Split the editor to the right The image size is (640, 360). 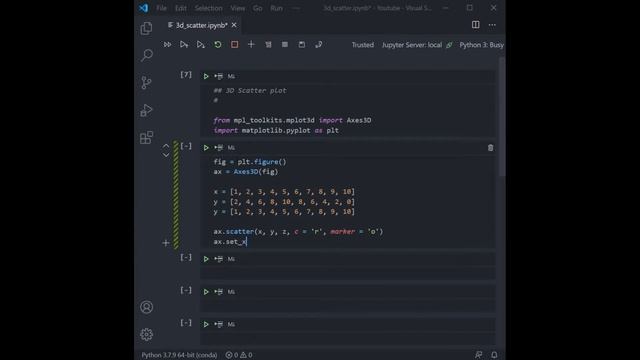coord(476,25)
